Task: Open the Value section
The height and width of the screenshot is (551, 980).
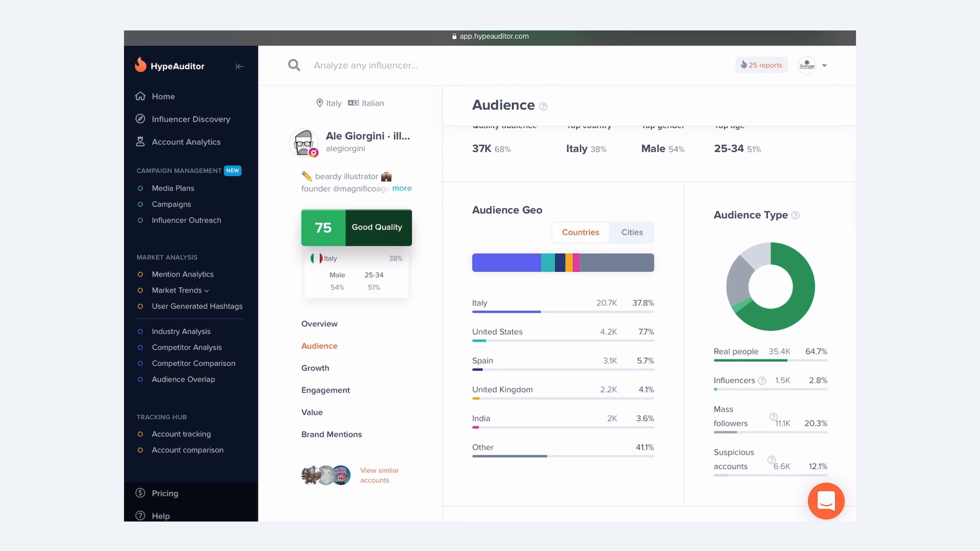Action: coord(312,412)
